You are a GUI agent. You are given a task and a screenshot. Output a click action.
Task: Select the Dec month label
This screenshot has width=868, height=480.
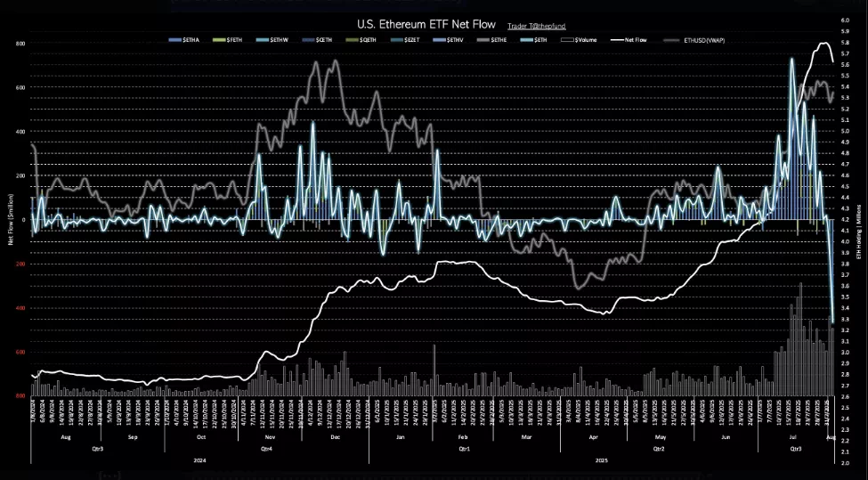click(336, 437)
